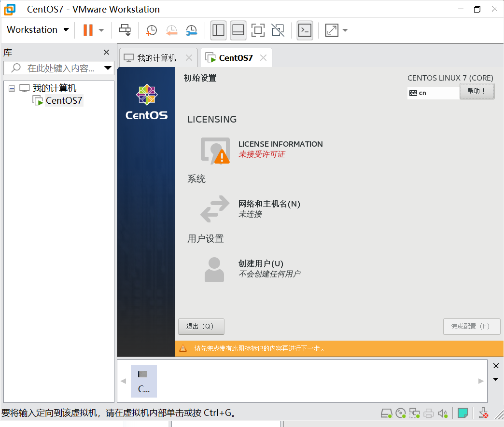Take a snapshot of this virtual machine
Viewport: 504px width, 427px height.
coord(152,30)
